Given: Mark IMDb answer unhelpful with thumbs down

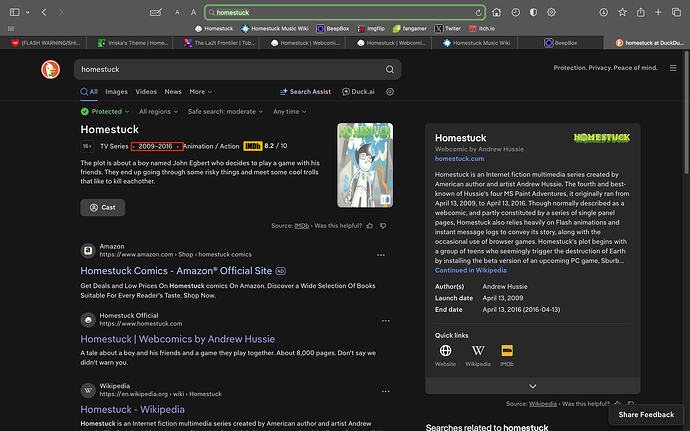Looking at the screenshot, I should (x=383, y=226).
